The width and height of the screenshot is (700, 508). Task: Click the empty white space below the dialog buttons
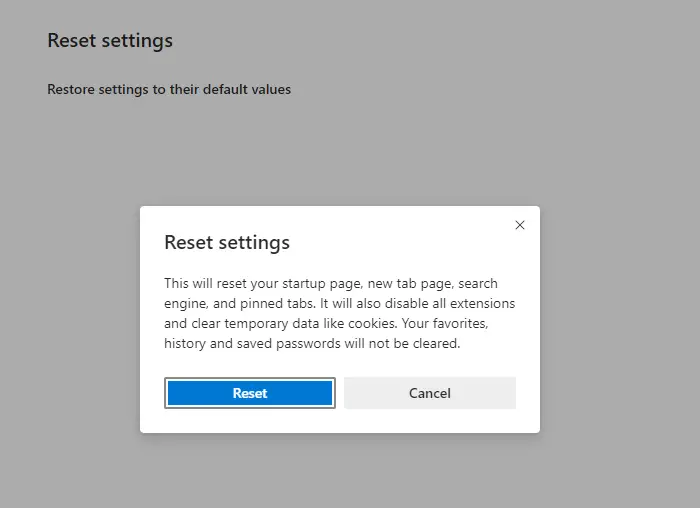(340, 421)
